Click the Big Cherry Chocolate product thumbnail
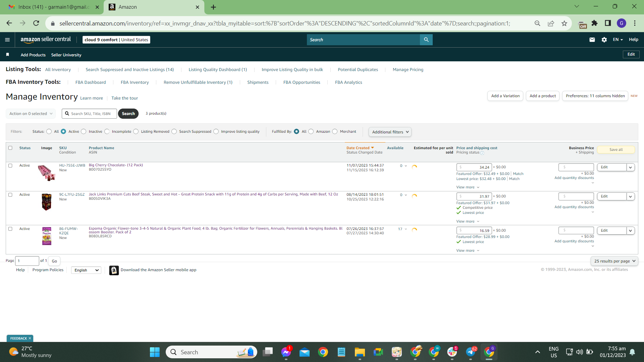 coord(46,173)
